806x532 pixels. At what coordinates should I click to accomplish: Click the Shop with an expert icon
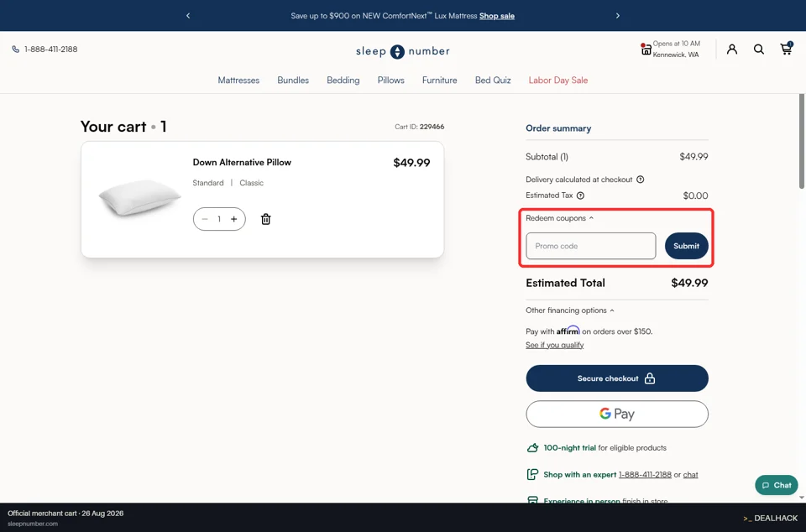tap(532, 474)
